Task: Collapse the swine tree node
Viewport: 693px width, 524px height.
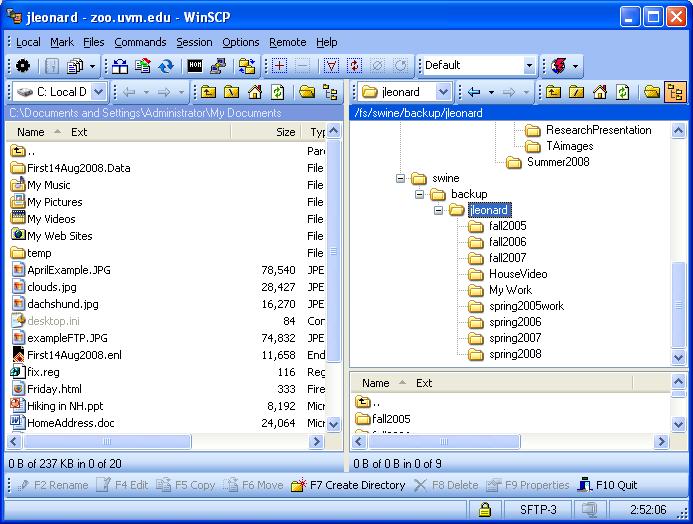Action: (x=400, y=178)
